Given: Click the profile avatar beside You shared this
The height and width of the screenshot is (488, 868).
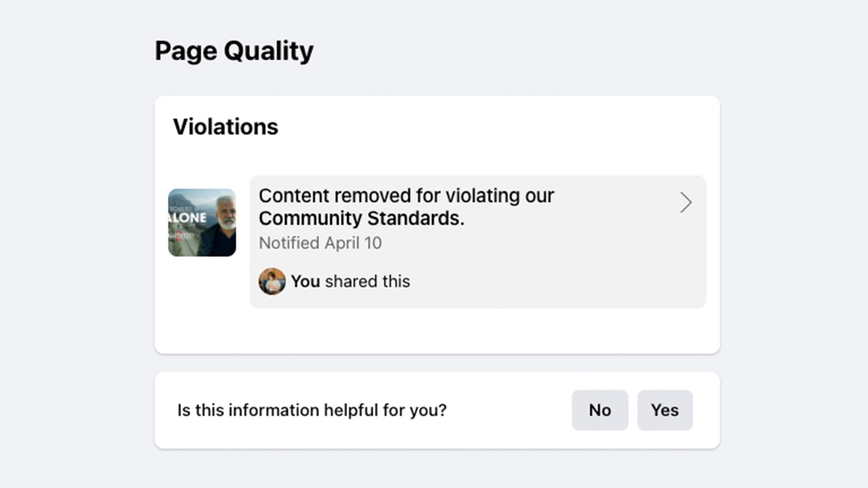Looking at the screenshot, I should point(272,281).
